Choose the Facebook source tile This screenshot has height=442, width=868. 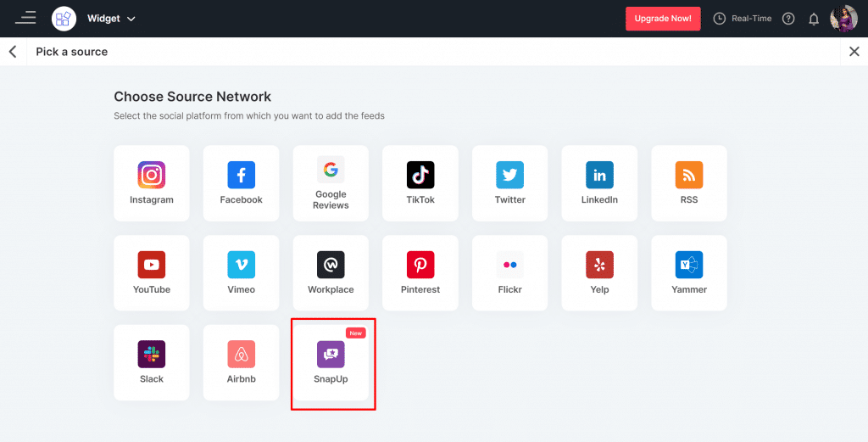[241, 182]
